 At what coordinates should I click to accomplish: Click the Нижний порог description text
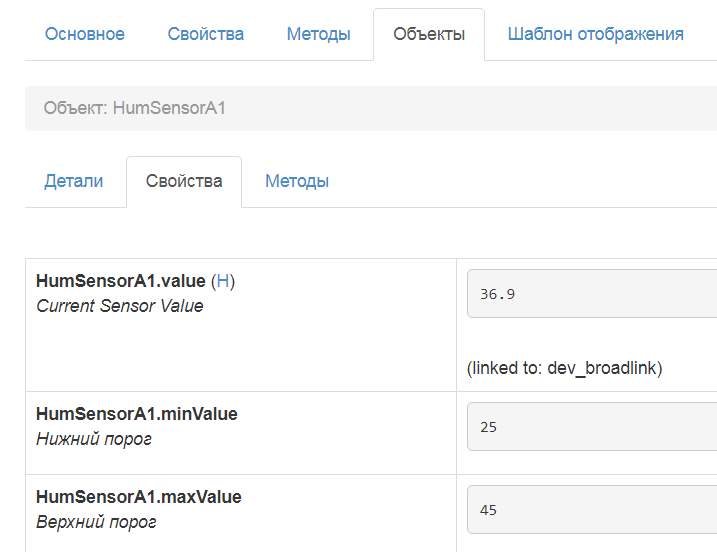point(94,439)
